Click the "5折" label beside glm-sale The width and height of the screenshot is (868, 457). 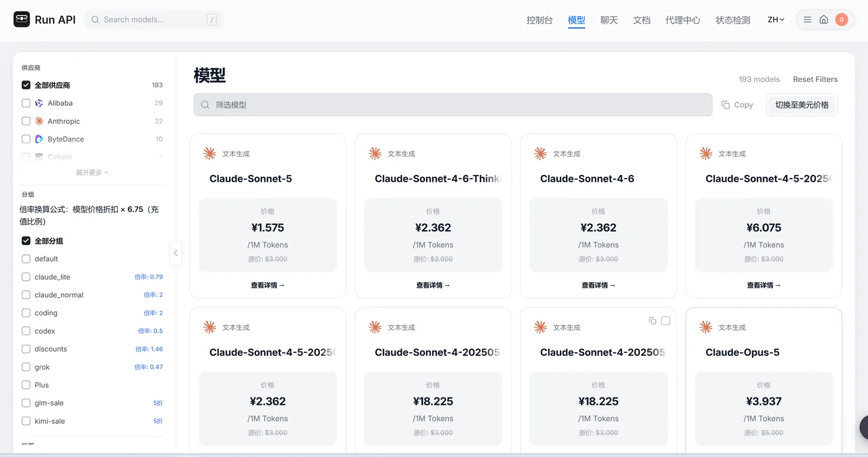tap(158, 403)
